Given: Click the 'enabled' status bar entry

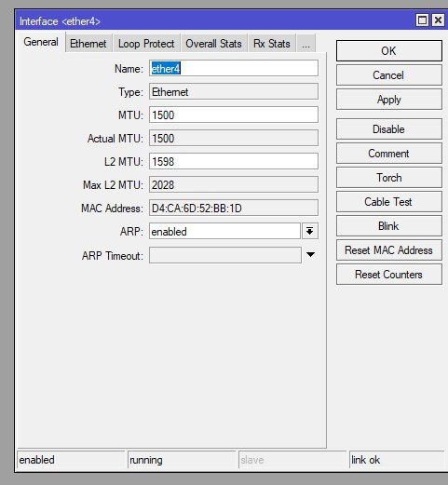Looking at the screenshot, I should tap(71, 460).
